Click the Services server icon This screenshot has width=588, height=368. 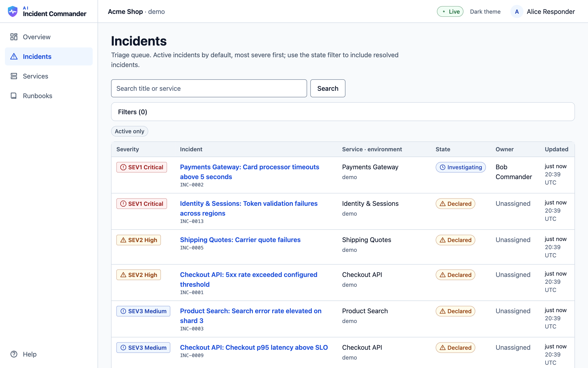point(14,76)
